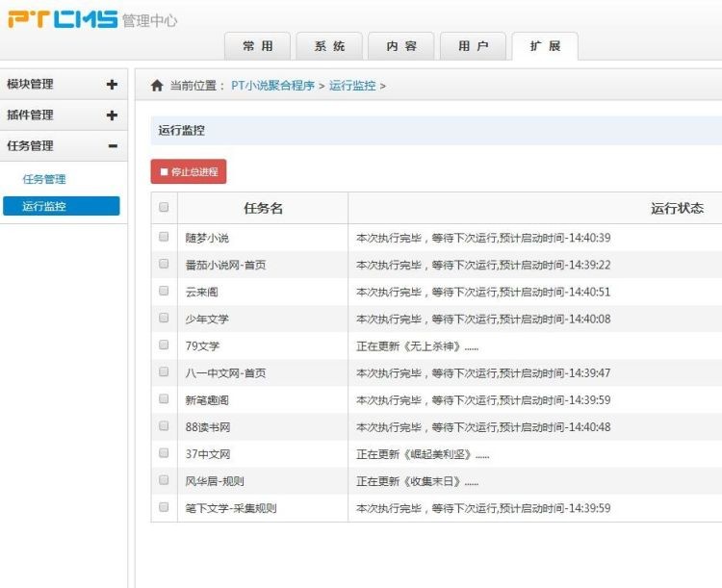This screenshot has height=588, width=722.
Task: Check the 随梦小说 row checkbox
Action: click(164, 237)
